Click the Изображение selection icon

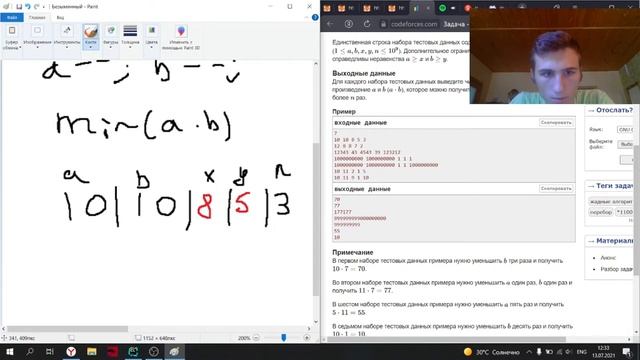pyautogui.click(x=37, y=31)
